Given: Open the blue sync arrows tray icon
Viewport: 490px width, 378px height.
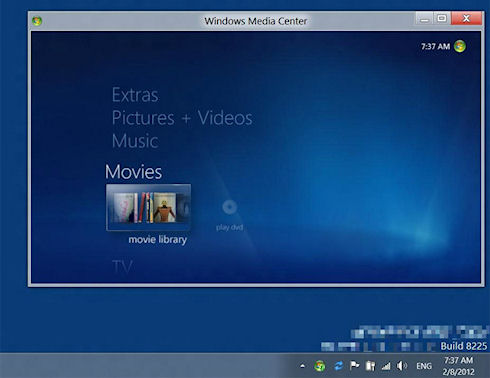Looking at the screenshot, I should [x=338, y=366].
